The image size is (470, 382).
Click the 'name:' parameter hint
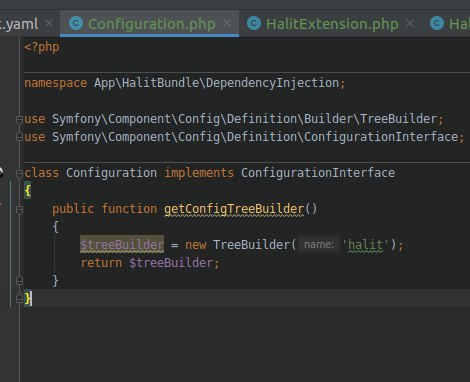click(x=319, y=245)
